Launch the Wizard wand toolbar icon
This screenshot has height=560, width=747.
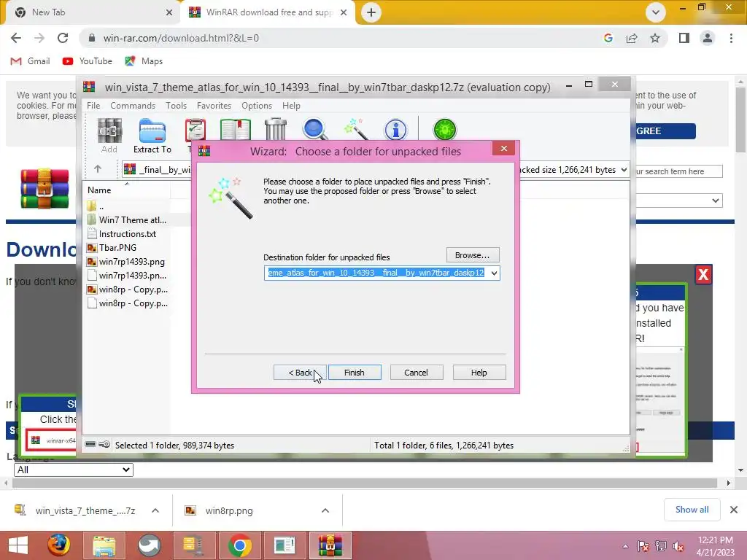[x=356, y=130]
